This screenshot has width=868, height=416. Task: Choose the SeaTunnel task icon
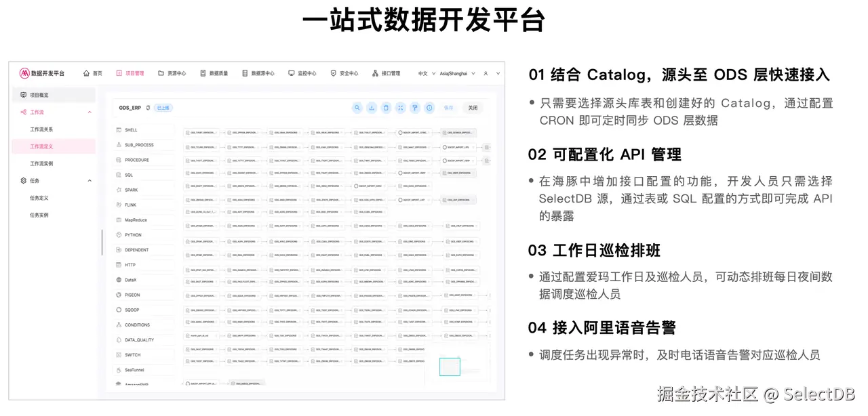pyautogui.click(x=119, y=369)
